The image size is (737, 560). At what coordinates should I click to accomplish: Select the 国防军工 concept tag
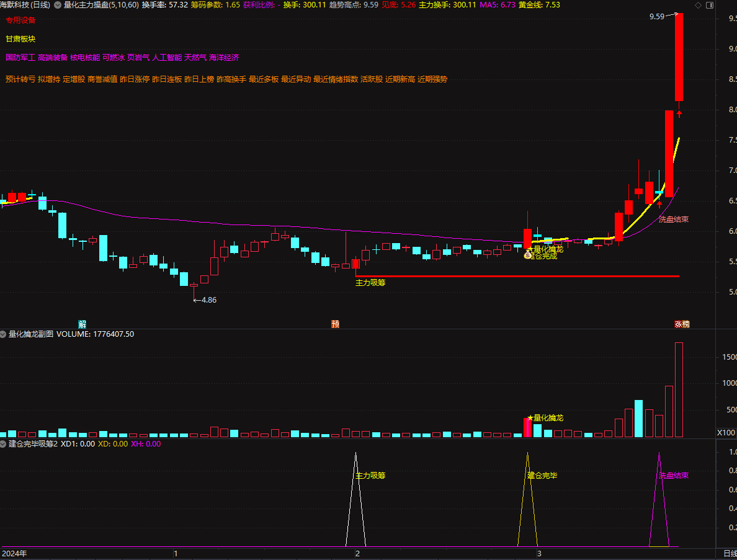20,58
